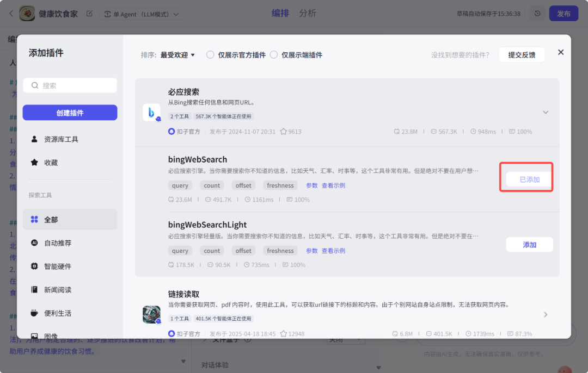Click the 发布 publish button
The width and height of the screenshot is (588, 373).
pos(563,14)
